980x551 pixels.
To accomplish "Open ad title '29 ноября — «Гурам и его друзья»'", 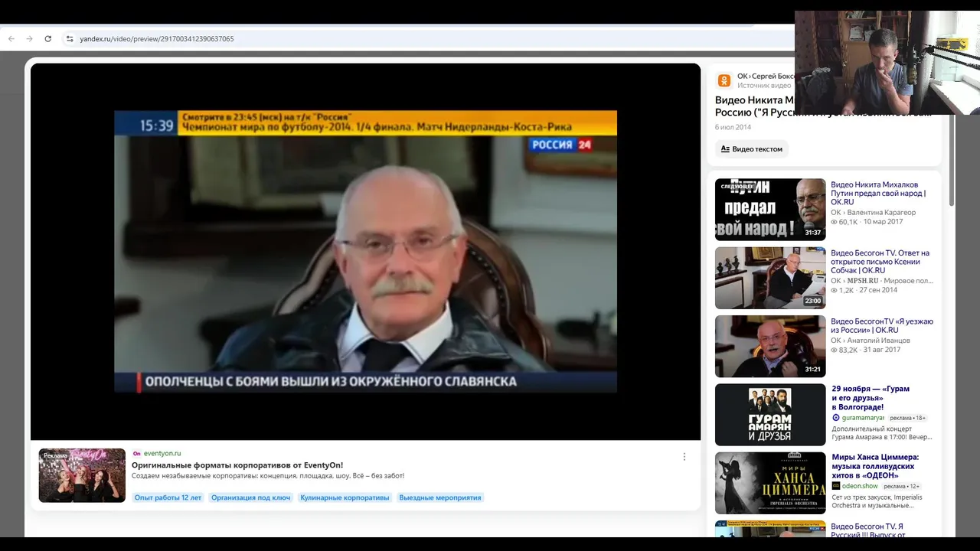I will point(871,398).
